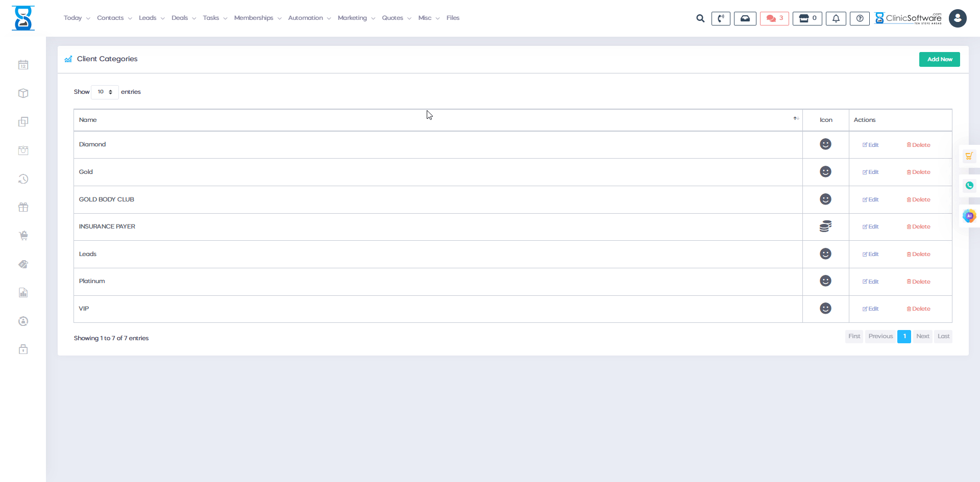Click the Add New button
980x482 pixels.
[940, 59]
